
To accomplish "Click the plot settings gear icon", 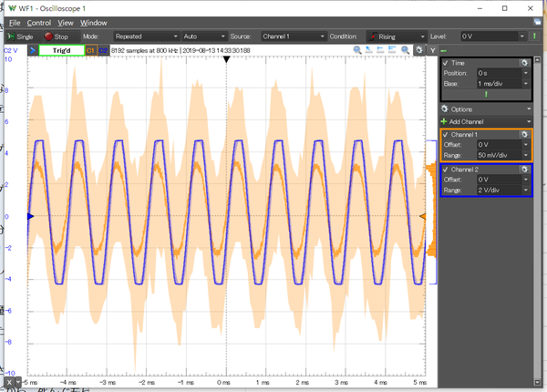I will coord(418,49).
